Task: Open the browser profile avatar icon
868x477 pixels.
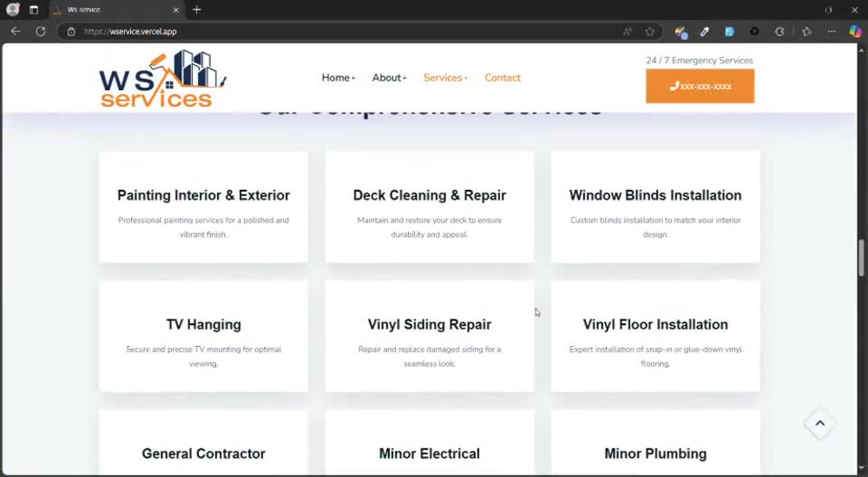Action: (13, 10)
